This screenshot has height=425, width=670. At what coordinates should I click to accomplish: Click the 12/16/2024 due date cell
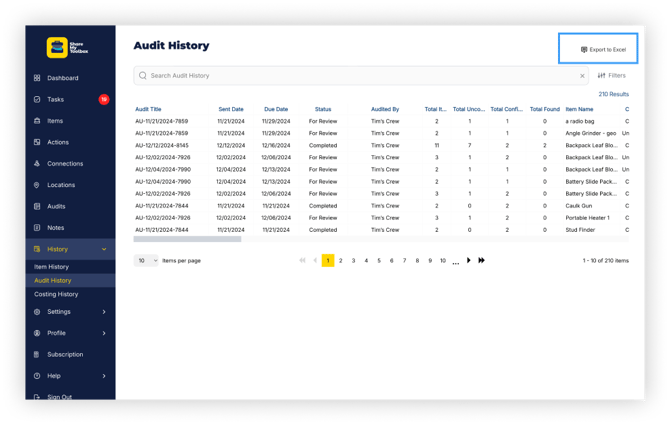(276, 145)
